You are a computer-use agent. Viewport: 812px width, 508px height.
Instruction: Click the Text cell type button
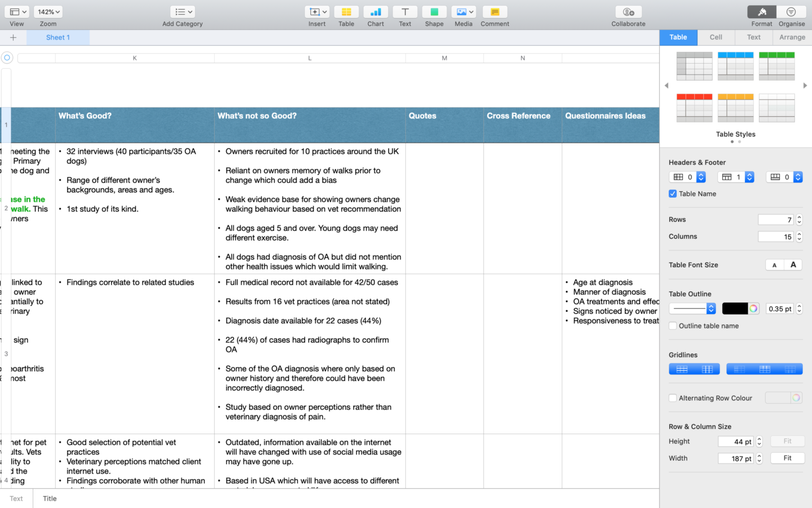pos(16,498)
